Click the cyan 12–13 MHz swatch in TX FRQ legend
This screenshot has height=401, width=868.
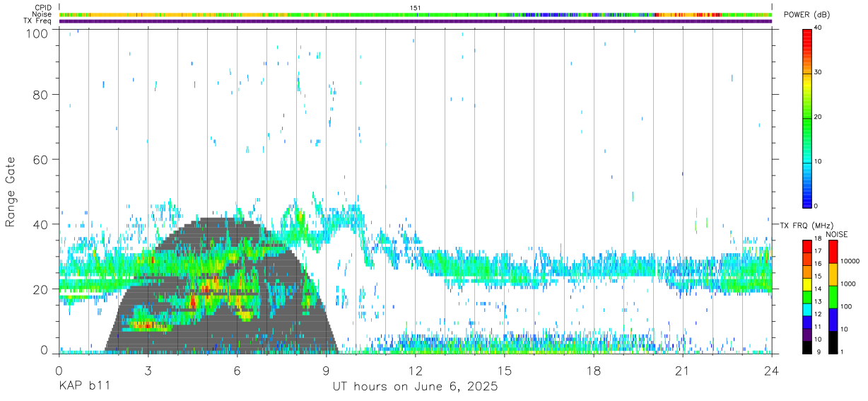807,309
